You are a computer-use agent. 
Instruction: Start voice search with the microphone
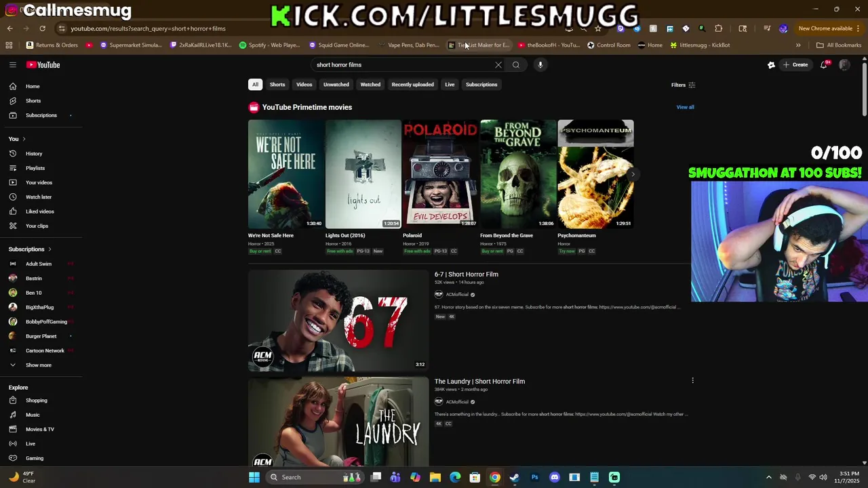tap(540, 65)
